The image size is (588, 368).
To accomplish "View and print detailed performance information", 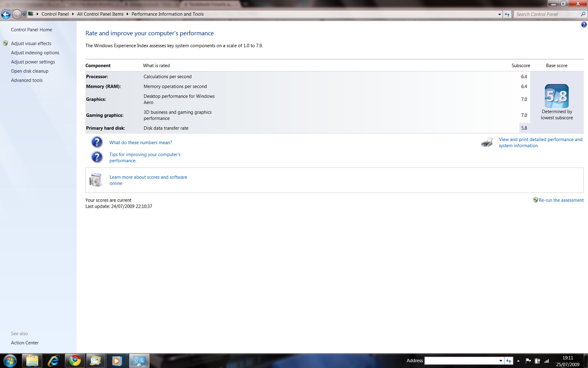I will 541,143.
